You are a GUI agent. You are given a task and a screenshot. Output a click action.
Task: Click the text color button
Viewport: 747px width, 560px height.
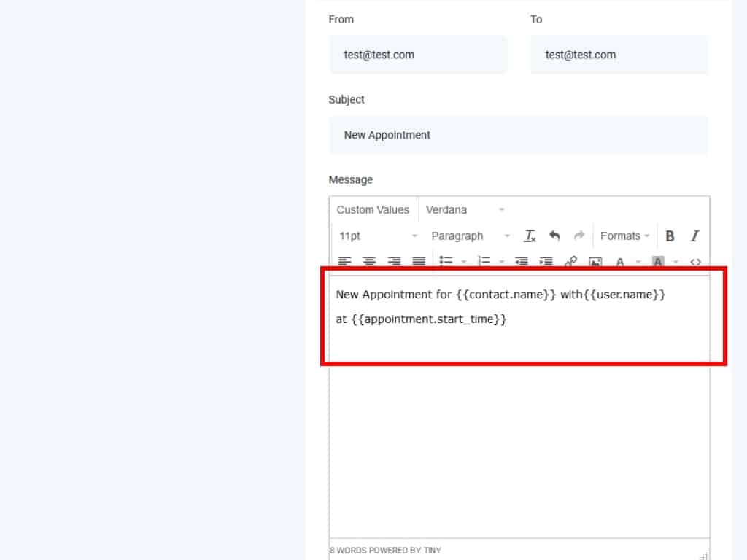point(620,261)
